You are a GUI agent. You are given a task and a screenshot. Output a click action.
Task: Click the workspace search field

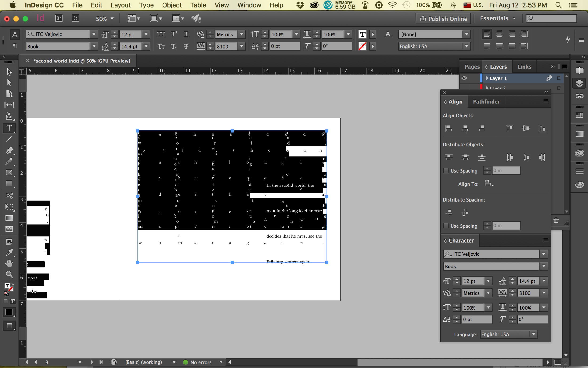[x=551, y=18]
